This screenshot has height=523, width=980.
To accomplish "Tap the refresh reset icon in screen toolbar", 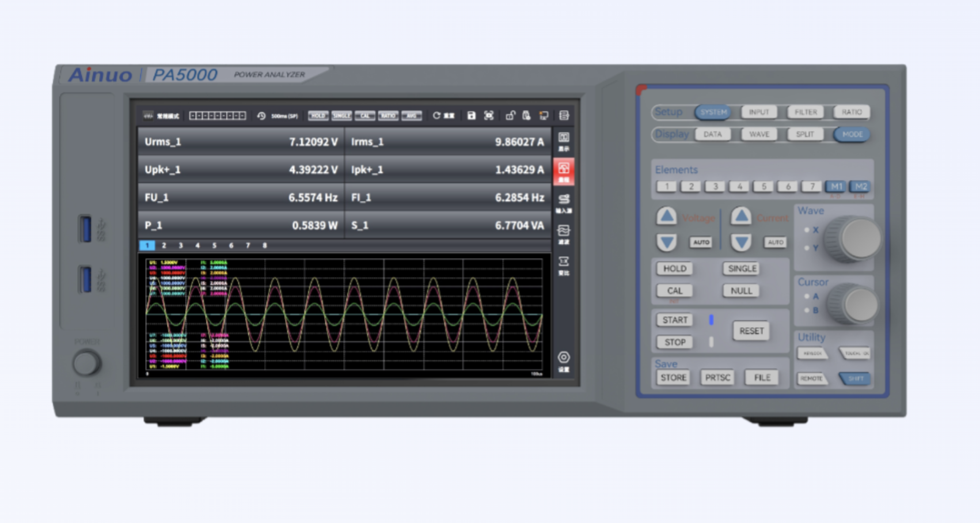I will [436, 116].
